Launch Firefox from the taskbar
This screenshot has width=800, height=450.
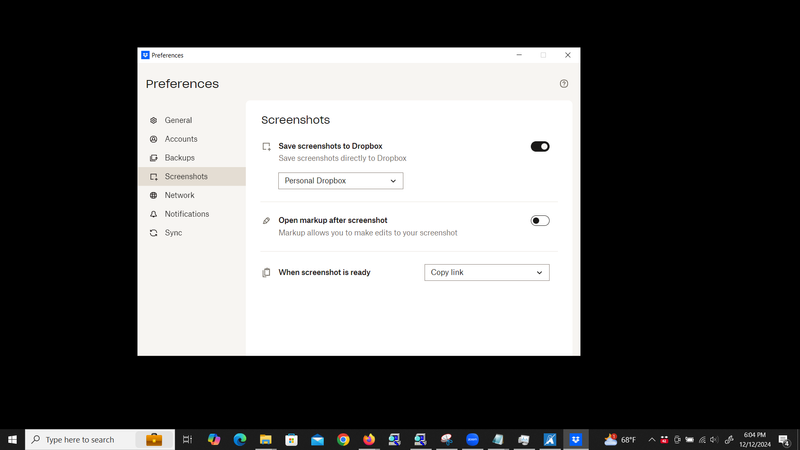click(x=369, y=439)
